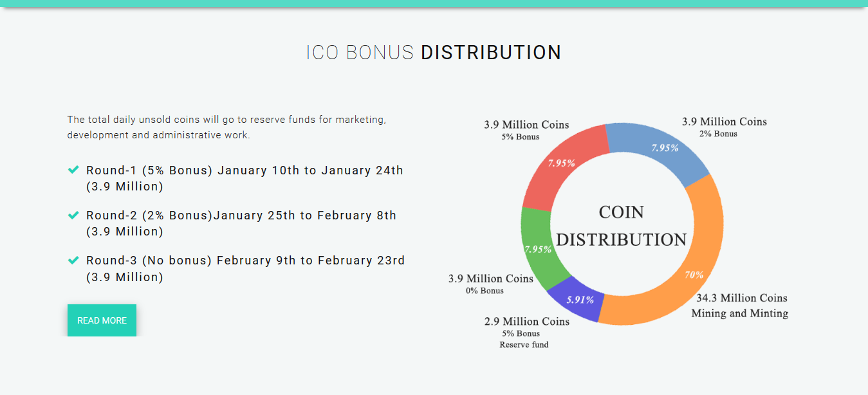Click the 3.9 Million Coins 0% Bonus label
Image resolution: width=868 pixels, height=395 pixels.
tap(491, 284)
